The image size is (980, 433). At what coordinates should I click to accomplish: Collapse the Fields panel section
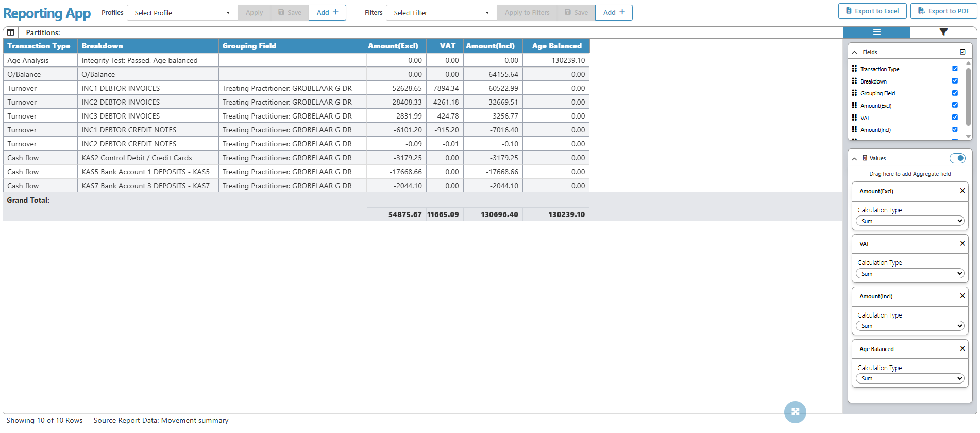coord(855,52)
